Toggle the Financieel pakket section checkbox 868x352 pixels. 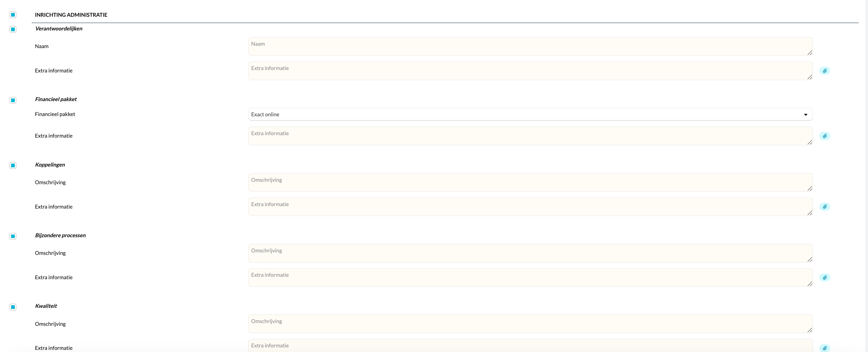[13, 100]
